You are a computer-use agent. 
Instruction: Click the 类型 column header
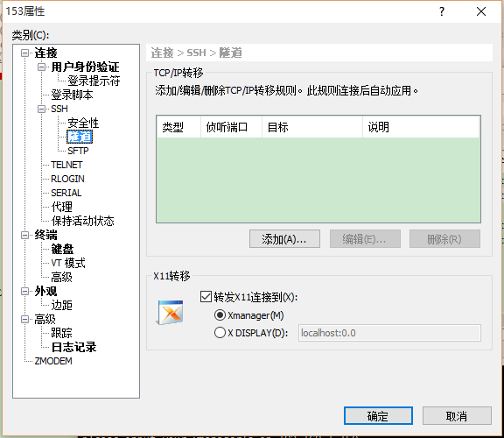[179, 127]
